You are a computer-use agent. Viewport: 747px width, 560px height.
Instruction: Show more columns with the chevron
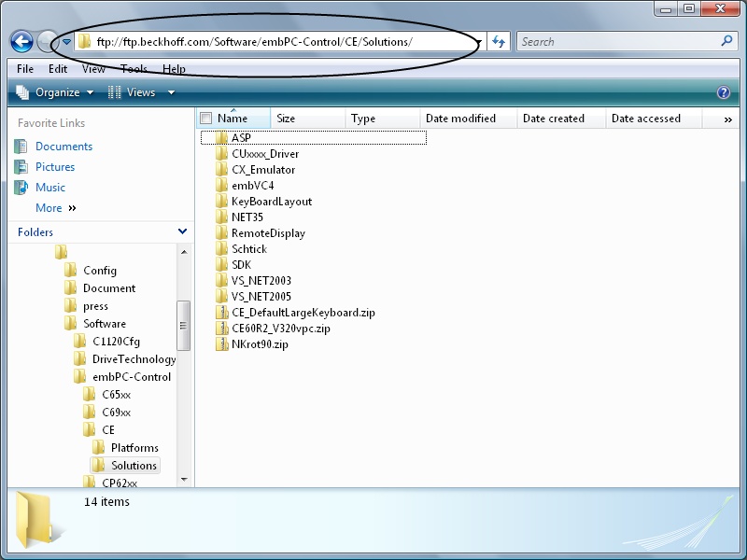(x=727, y=119)
